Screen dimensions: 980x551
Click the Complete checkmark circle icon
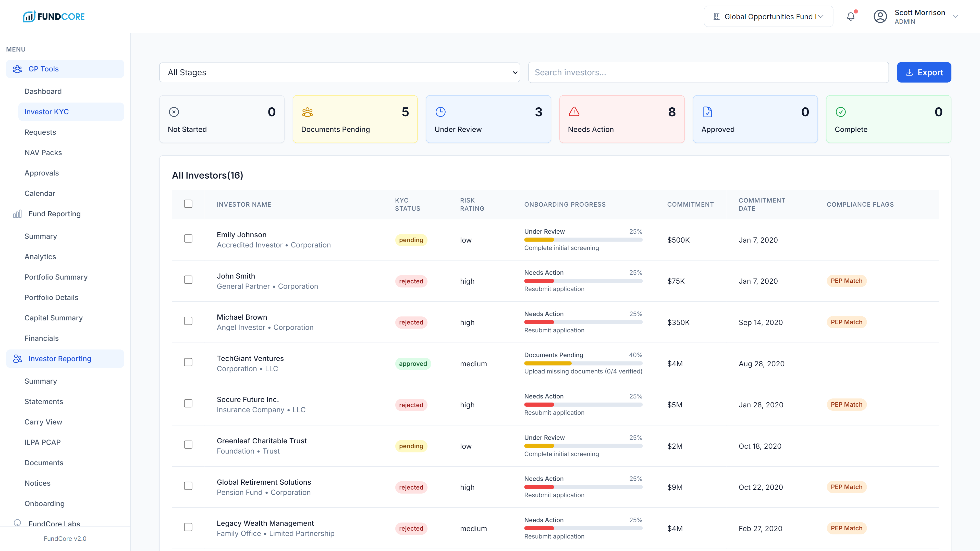(840, 112)
